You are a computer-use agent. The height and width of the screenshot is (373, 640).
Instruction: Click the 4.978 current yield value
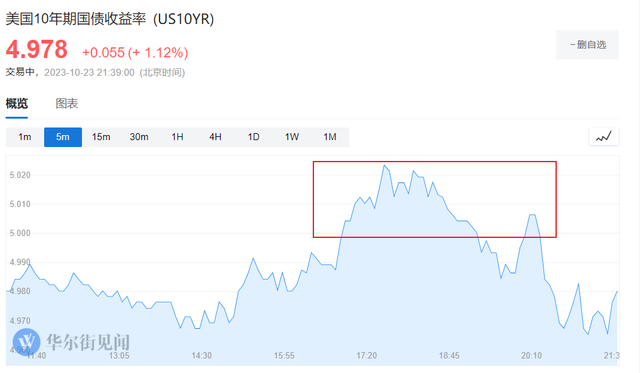(37, 50)
